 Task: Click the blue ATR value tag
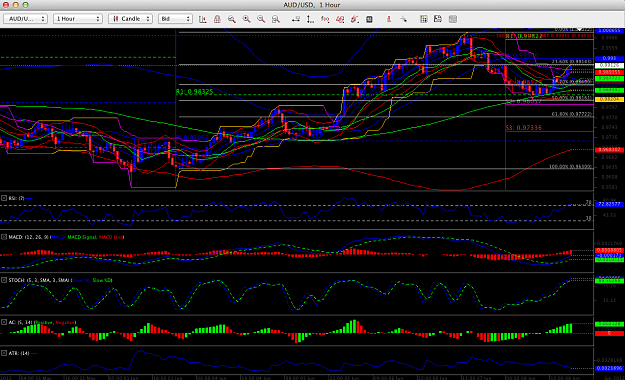pyautogui.click(x=609, y=368)
